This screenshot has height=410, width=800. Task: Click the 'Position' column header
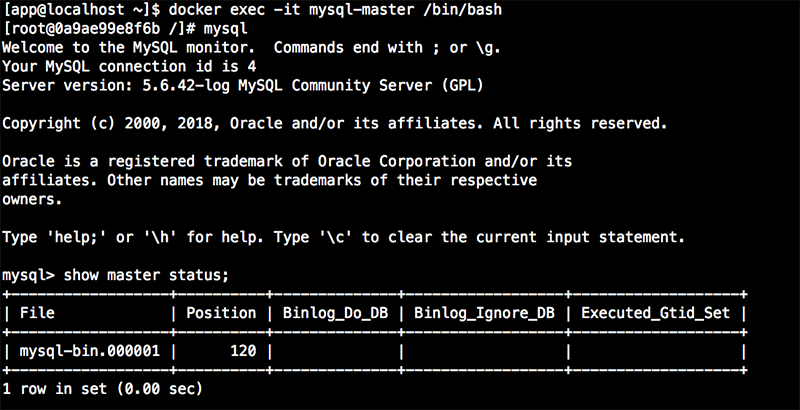[220, 313]
